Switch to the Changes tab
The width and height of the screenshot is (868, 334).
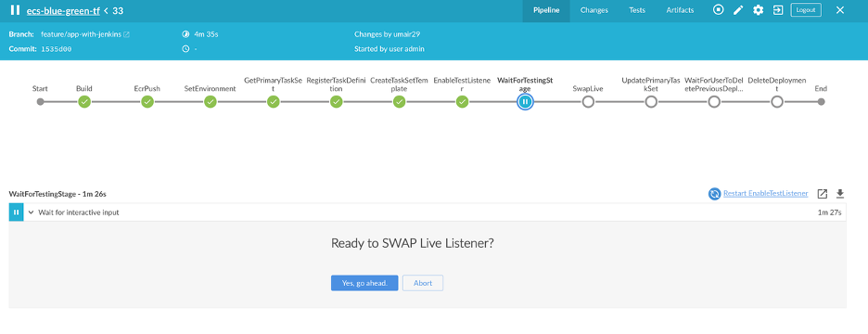(x=594, y=10)
